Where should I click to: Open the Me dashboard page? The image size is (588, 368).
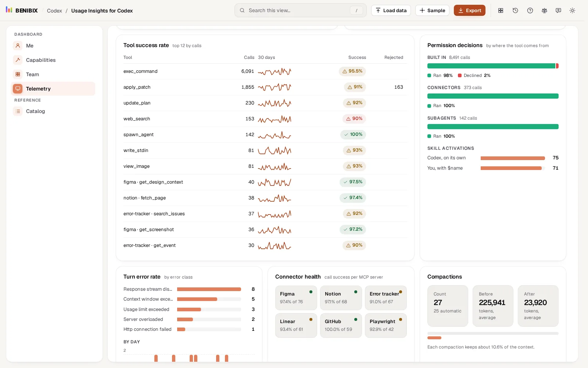point(53,46)
